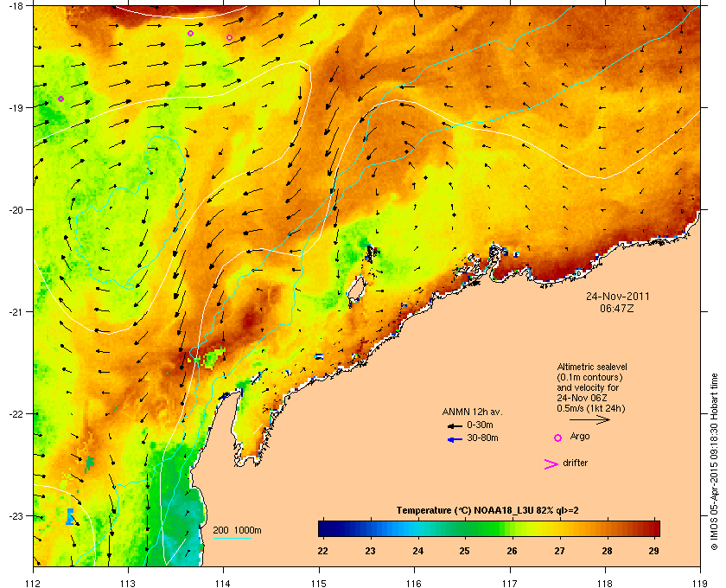Click the "06:47Z" time label

(x=617, y=308)
